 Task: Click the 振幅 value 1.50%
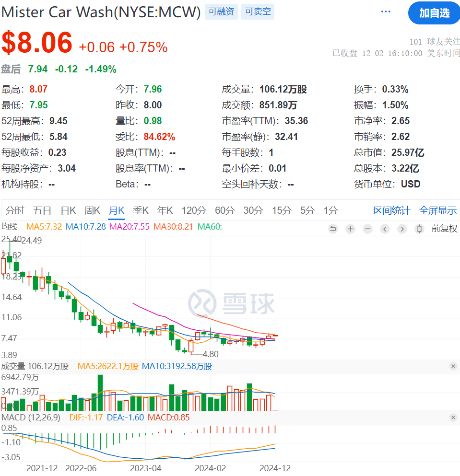point(395,105)
